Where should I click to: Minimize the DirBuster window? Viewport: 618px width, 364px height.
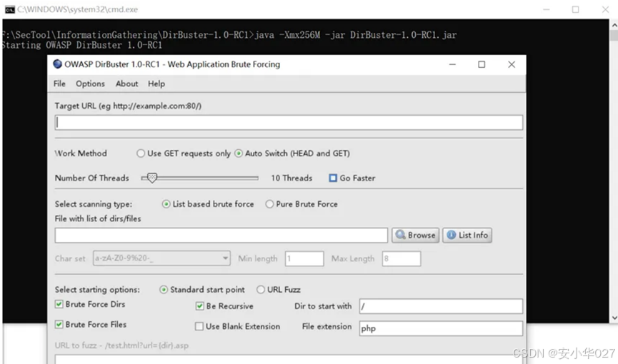[x=452, y=64]
